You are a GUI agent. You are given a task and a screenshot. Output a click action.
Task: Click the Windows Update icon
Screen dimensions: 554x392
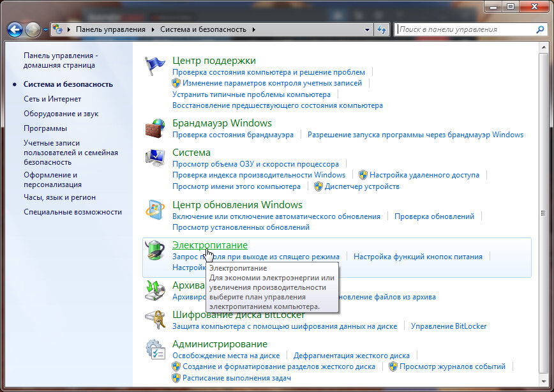pyautogui.click(x=155, y=210)
